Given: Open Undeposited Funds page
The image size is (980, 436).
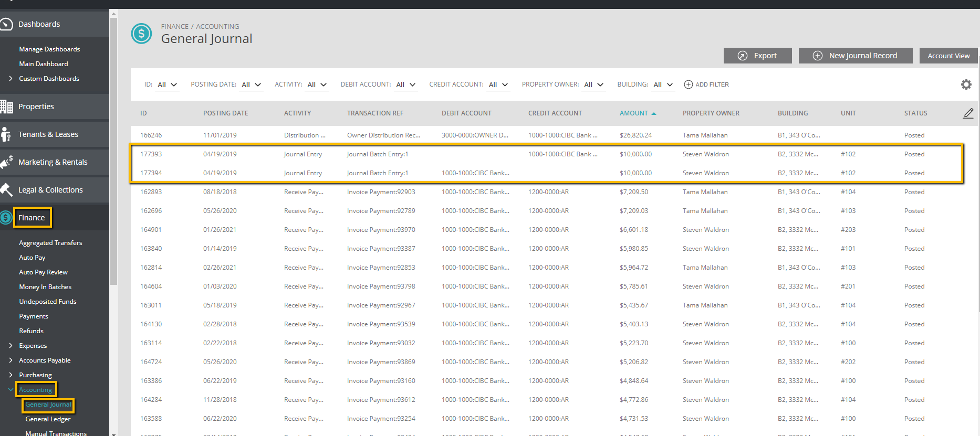Looking at the screenshot, I should (x=48, y=302).
